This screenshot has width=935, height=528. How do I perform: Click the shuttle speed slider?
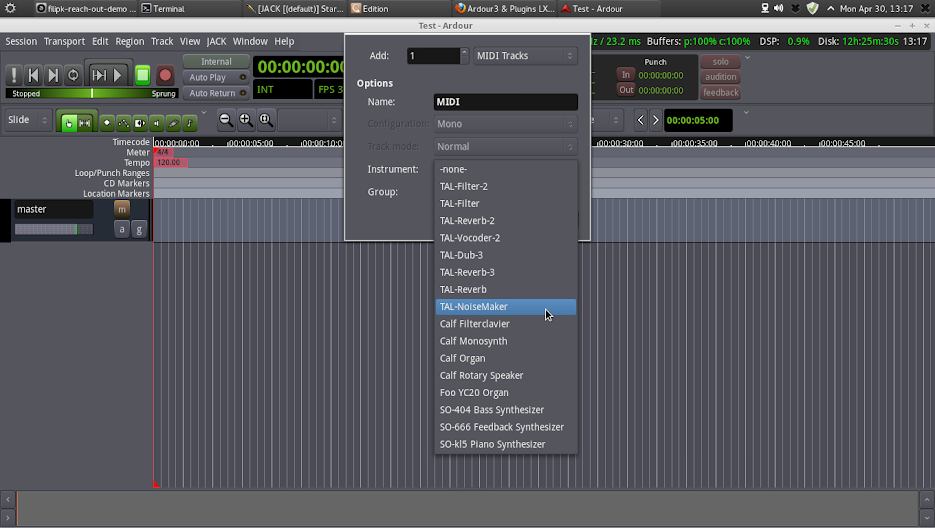[x=92, y=94]
